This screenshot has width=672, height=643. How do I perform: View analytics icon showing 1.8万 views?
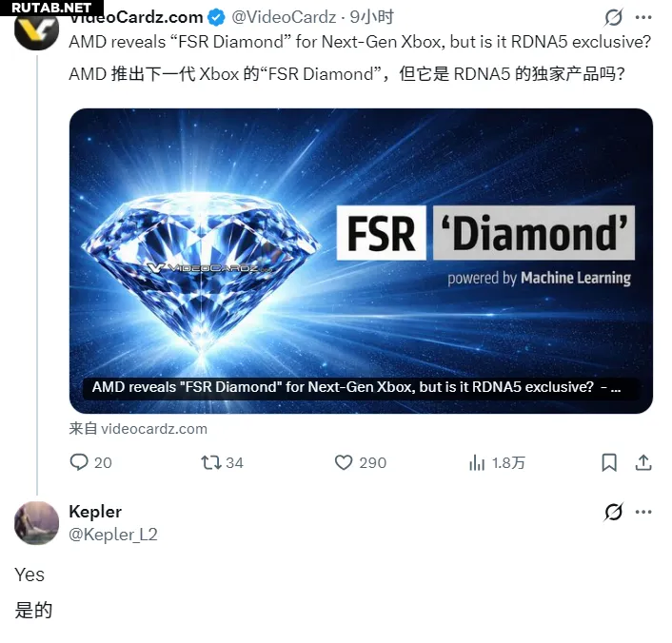(x=477, y=462)
